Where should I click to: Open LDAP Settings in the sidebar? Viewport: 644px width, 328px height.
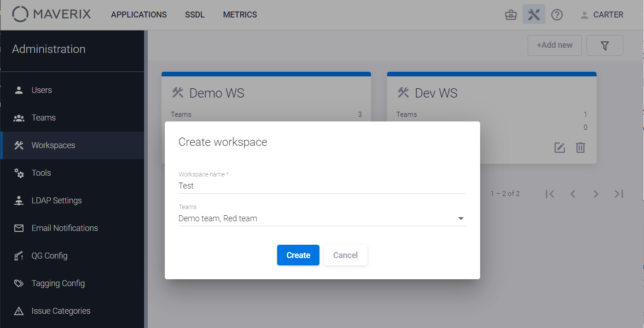[x=56, y=201]
